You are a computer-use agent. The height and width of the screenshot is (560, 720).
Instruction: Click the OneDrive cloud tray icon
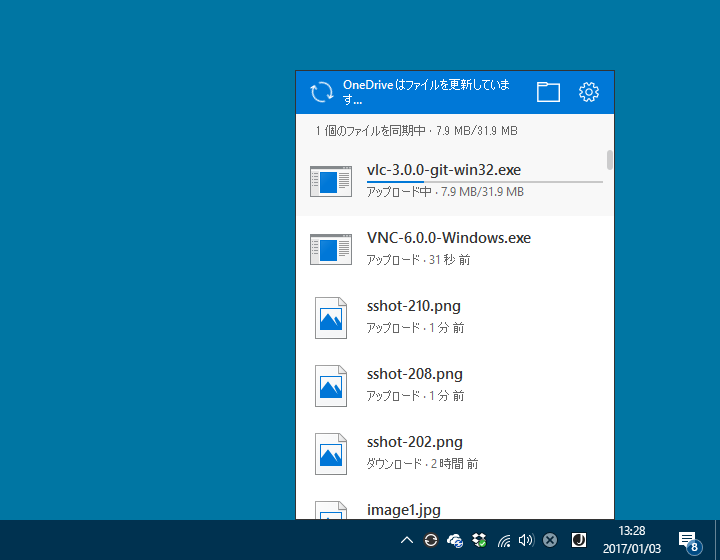click(455, 541)
